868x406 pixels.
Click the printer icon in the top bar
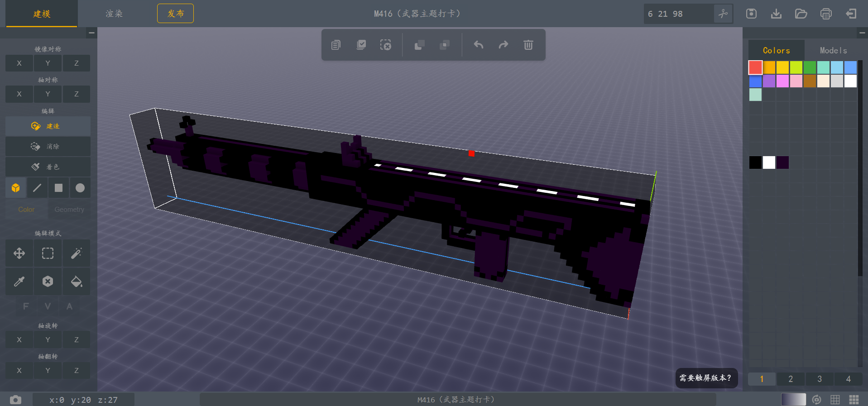[826, 14]
